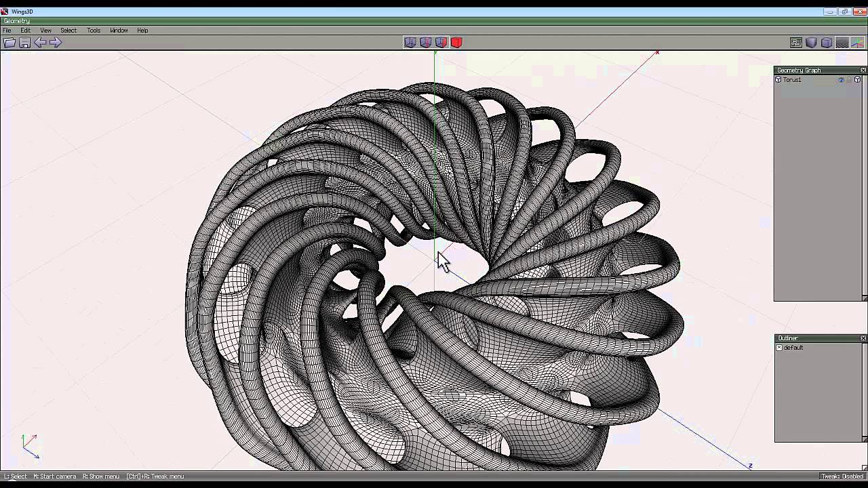Open the preferences panel icon in toolbar

coord(796,43)
